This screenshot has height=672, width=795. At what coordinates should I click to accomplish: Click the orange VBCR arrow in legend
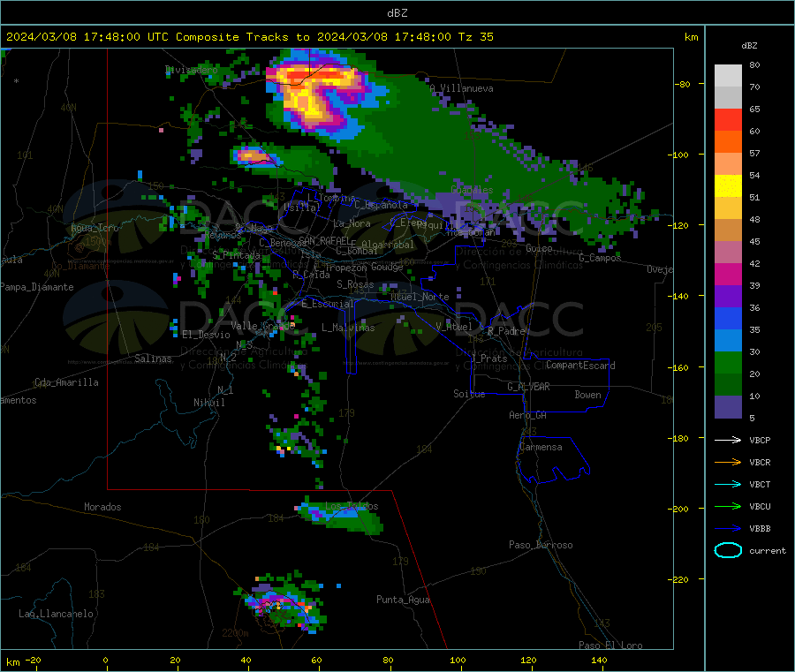(728, 462)
